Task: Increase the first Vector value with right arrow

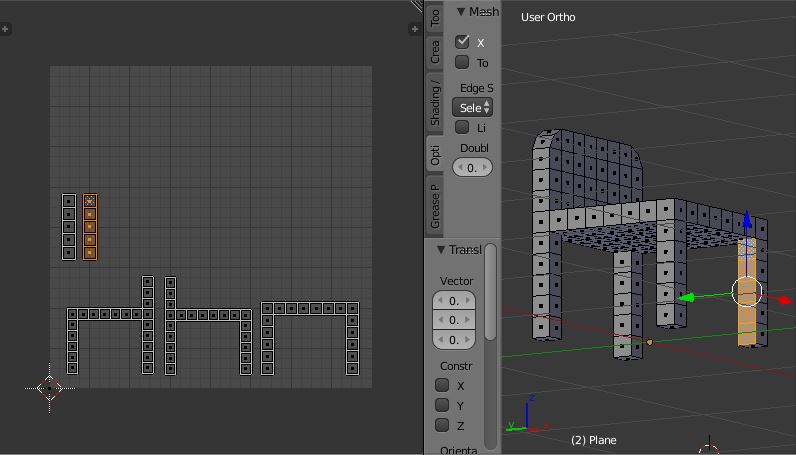Action: coord(468,301)
